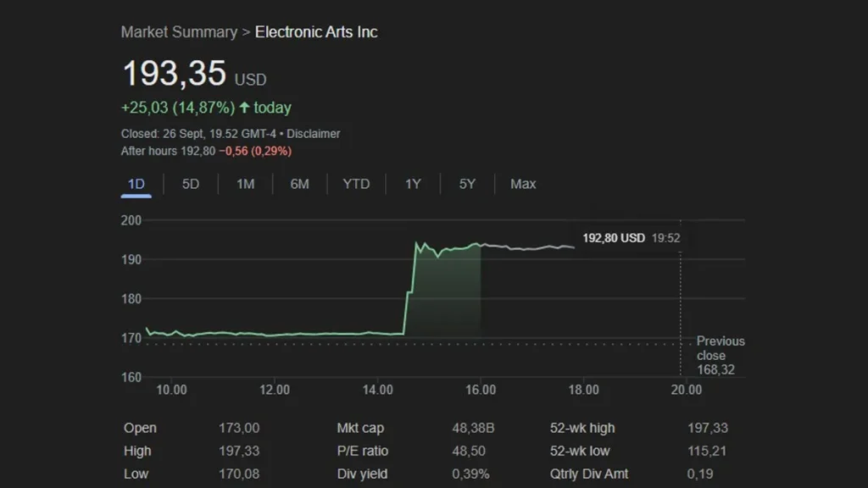
Task: Select the after hours price change text
Action: [212, 151]
